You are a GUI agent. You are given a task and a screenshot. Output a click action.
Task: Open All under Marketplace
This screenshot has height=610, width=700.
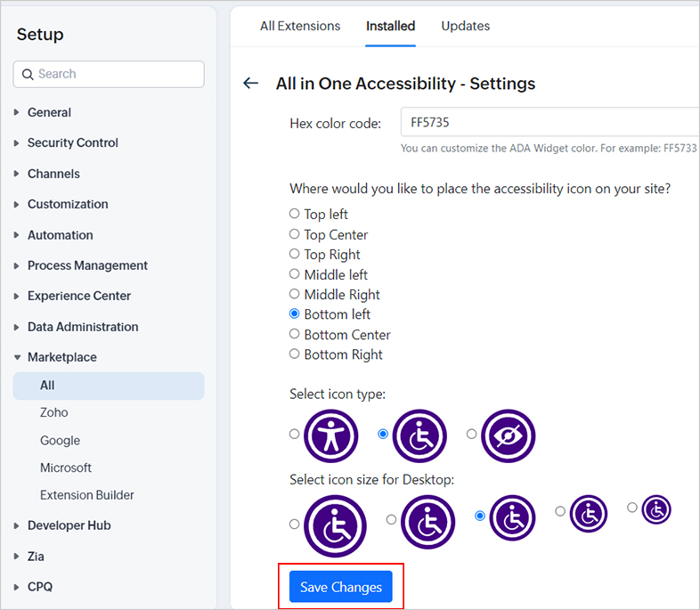[x=109, y=386]
